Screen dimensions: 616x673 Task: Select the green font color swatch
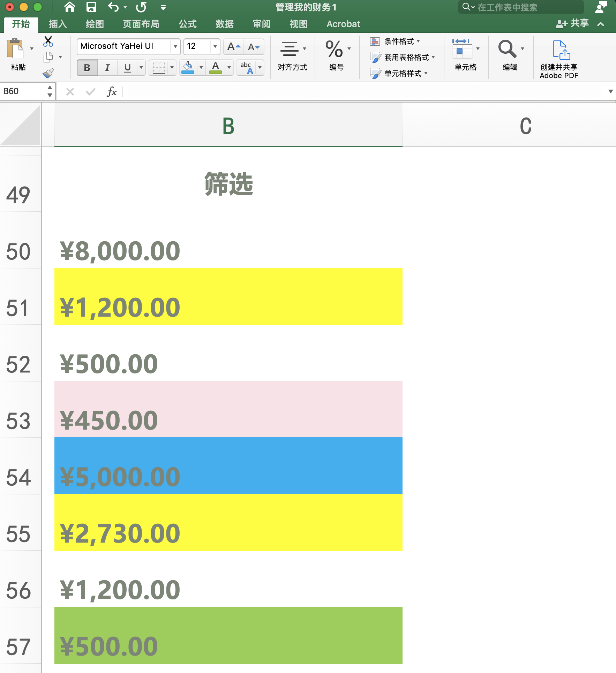216,73
